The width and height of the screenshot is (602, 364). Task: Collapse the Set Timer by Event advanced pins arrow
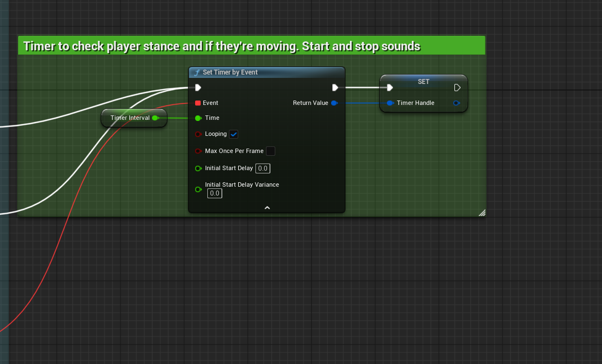click(267, 208)
